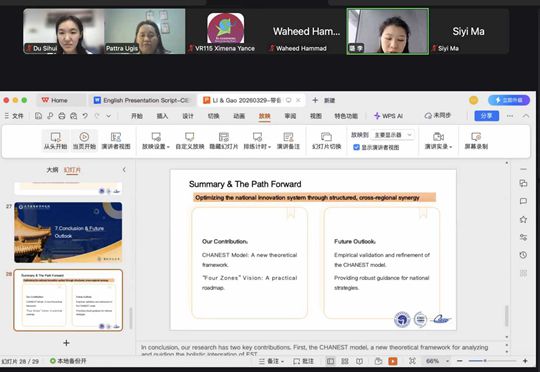Click the settings sliders icon in right sidebar
This screenshot has height=372, width=540.
[x=523, y=237]
